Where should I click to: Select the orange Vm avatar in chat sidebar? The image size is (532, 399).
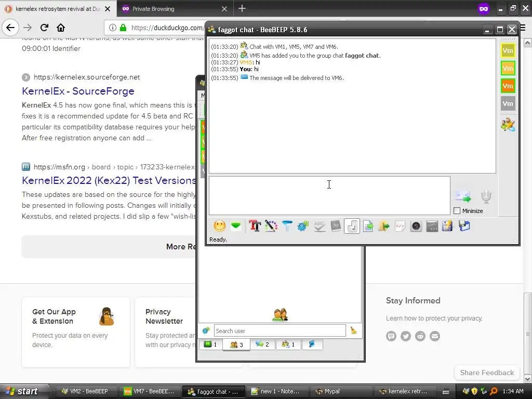click(508, 86)
